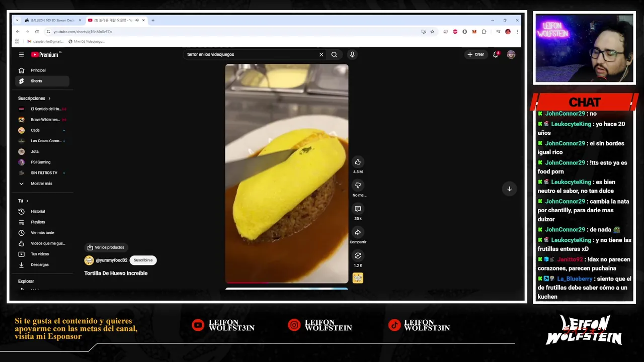Clear the search text with X

[321, 54]
